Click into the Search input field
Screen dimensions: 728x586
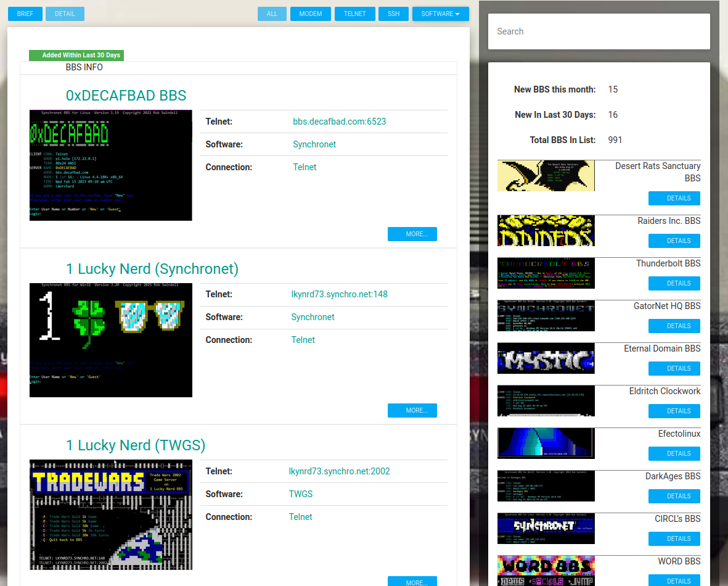click(x=599, y=31)
